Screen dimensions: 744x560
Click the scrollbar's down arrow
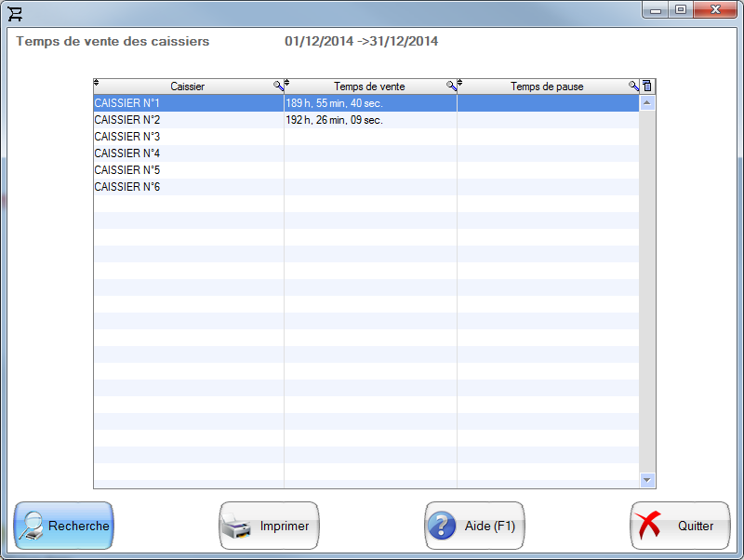pyautogui.click(x=645, y=480)
